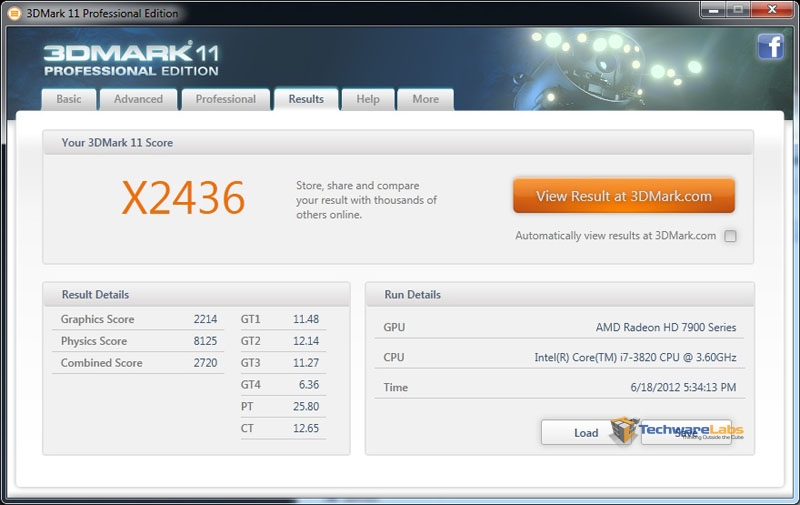This screenshot has width=800, height=505.
Task: Click the Save button beside Load
Action: pyautogui.click(x=686, y=432)
